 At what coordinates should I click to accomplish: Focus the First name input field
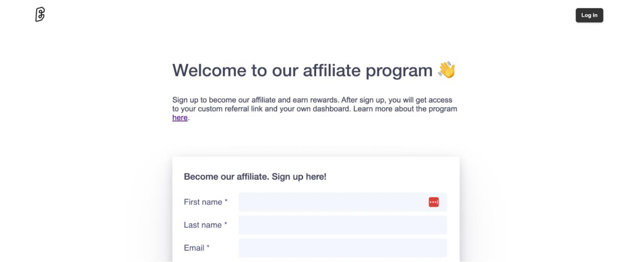point(331,202)
